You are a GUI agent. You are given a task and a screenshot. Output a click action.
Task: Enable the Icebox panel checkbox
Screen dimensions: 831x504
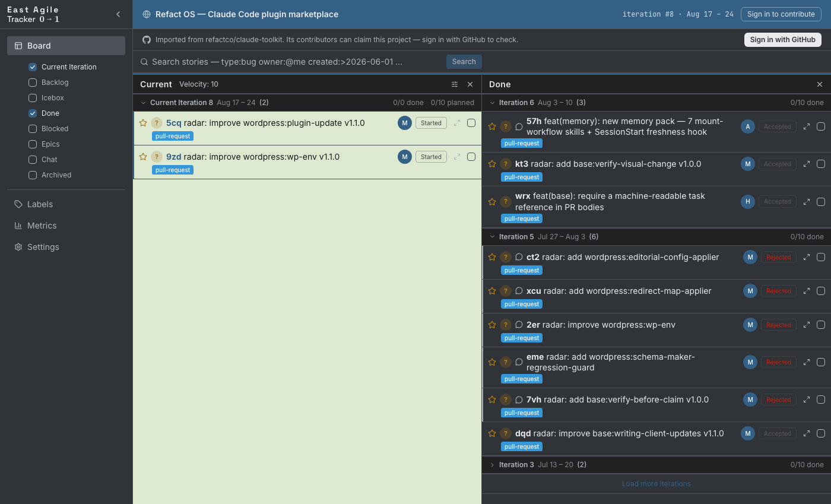point(33,98)
